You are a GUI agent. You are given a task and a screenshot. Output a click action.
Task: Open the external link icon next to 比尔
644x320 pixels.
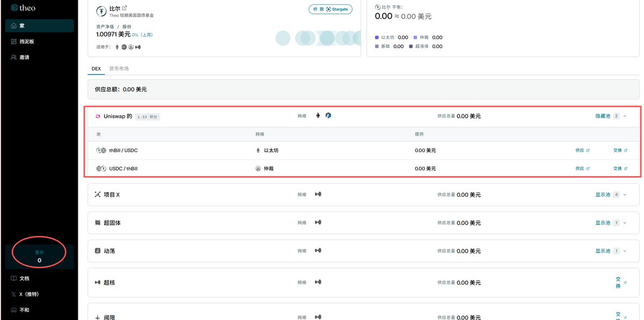coord(125,8)
